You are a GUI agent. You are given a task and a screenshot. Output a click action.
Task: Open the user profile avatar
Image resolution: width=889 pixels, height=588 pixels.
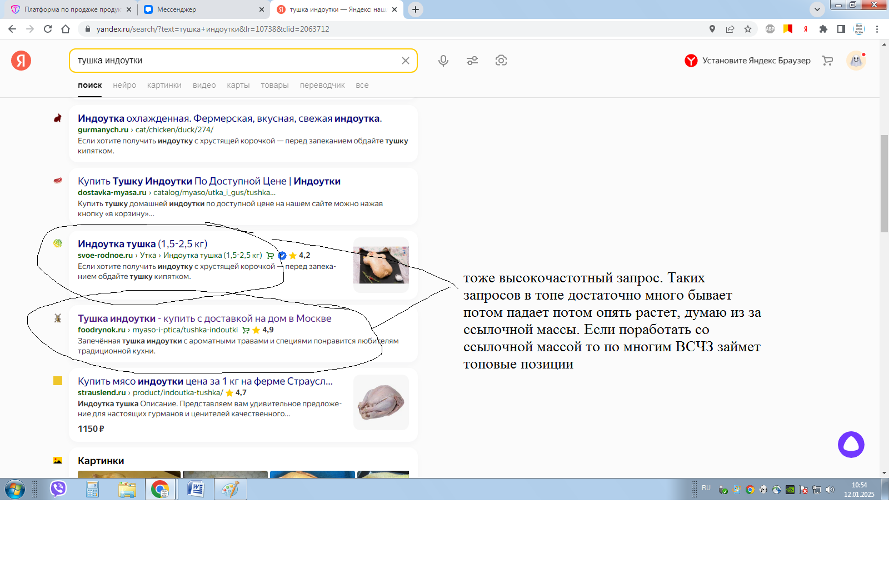[x=856, y=61]
